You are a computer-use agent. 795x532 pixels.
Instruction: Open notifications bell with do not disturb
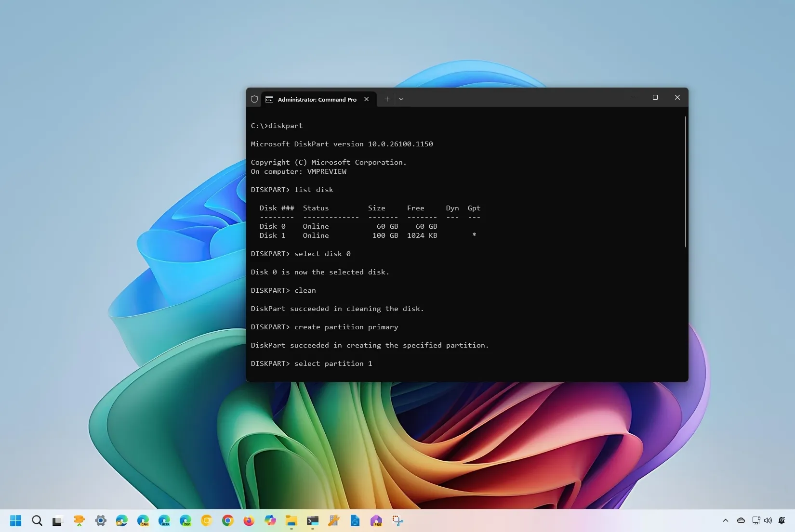click(x=782, y=520)
